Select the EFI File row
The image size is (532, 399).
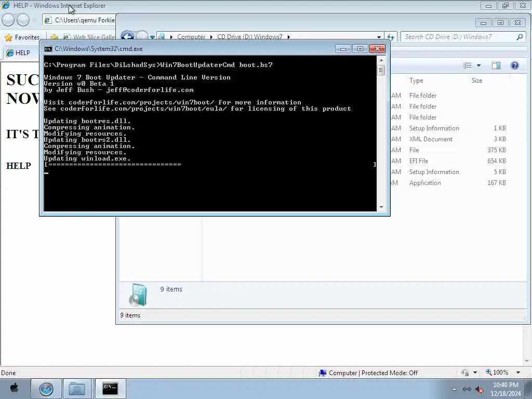point(448,161)
